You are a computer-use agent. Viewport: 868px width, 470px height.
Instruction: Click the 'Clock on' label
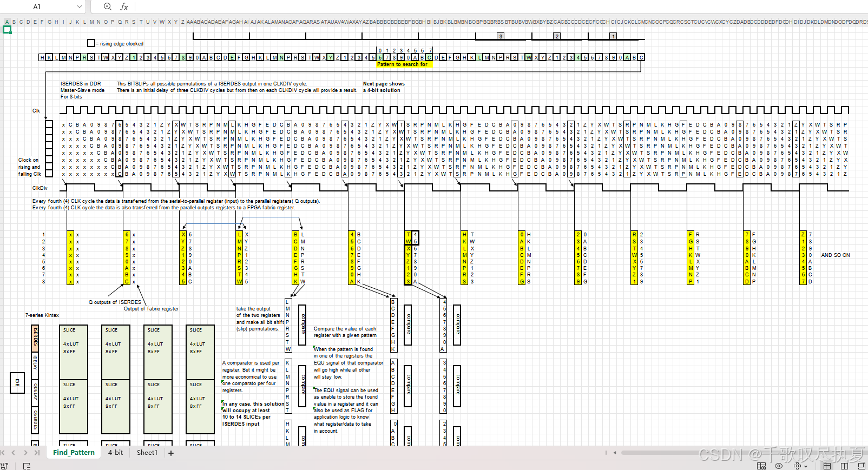point(28,160)
